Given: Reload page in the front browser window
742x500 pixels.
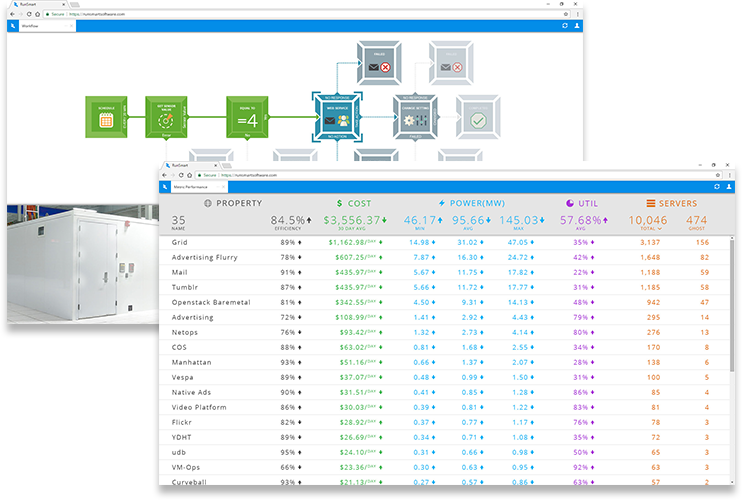Looking at the screenshot, I should [181, 175].
